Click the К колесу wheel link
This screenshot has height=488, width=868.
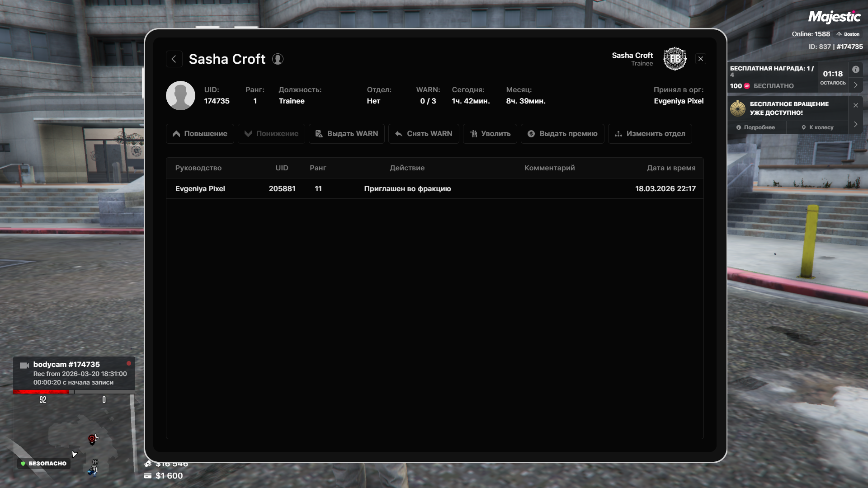point(817,127)
